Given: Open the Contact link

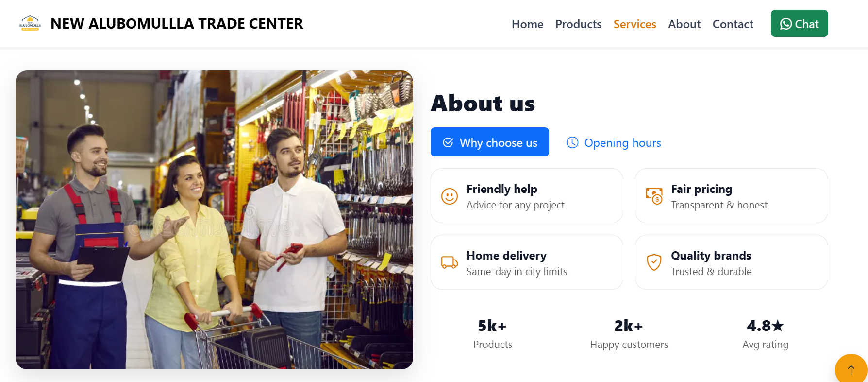Looking at the screenshot, I should point(733,24).
